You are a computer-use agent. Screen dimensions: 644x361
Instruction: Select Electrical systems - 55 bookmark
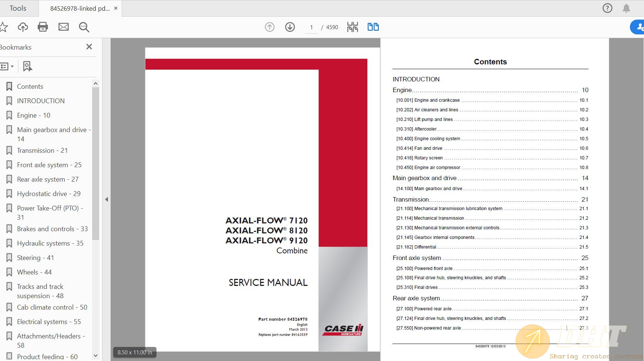click(49, 321)
